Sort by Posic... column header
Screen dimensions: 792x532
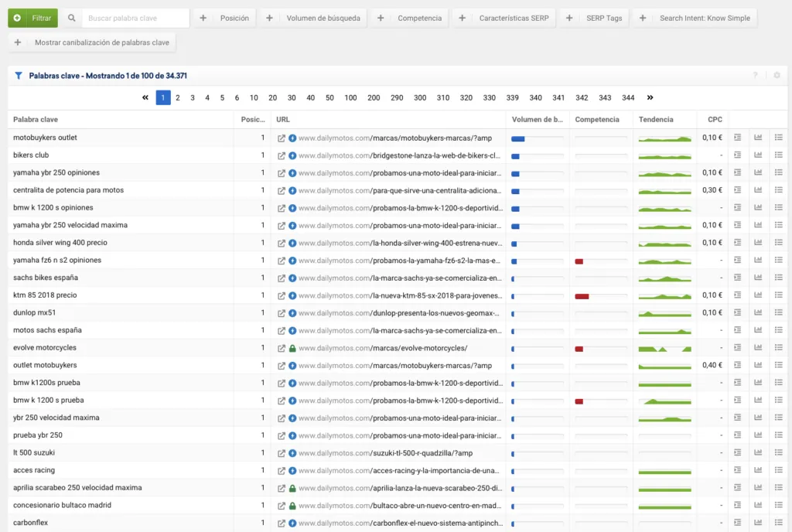[x=253, y=120]
